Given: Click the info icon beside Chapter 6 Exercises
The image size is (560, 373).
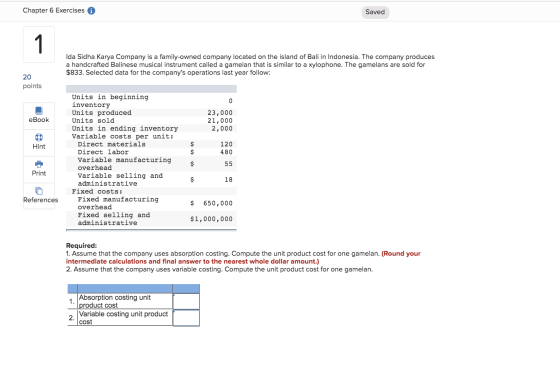Looking at the screenshot, I should tap(91, 11).
